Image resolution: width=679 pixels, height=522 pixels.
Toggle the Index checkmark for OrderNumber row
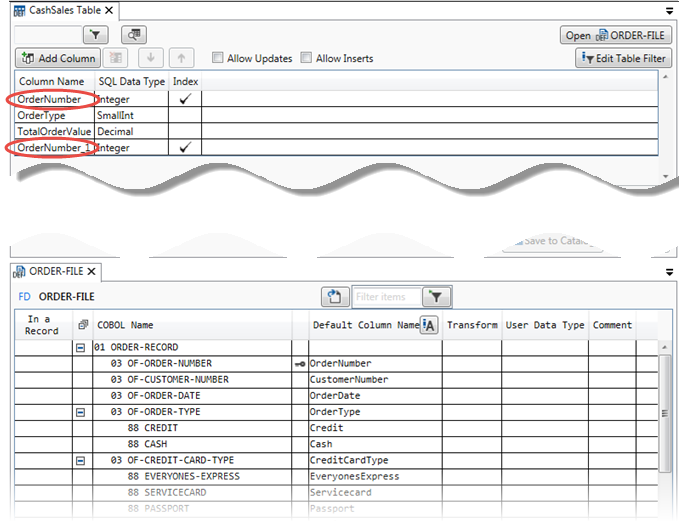[184, 99]
